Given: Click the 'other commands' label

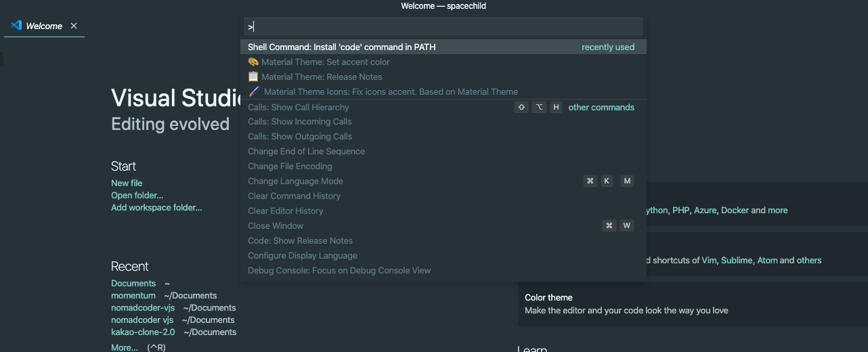Looking at the screenshot, I should tap(601, 107).
